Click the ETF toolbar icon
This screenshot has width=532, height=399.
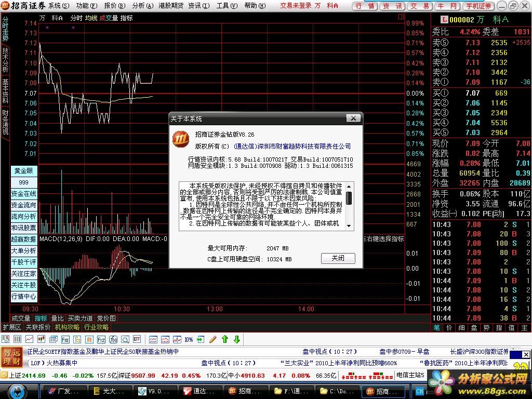pos(137,339)
